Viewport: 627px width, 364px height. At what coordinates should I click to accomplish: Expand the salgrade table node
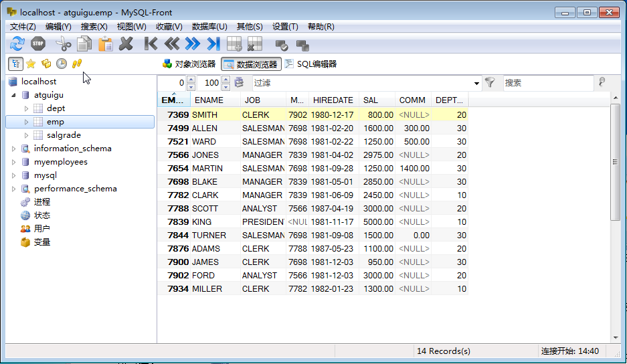click(26, 135)
